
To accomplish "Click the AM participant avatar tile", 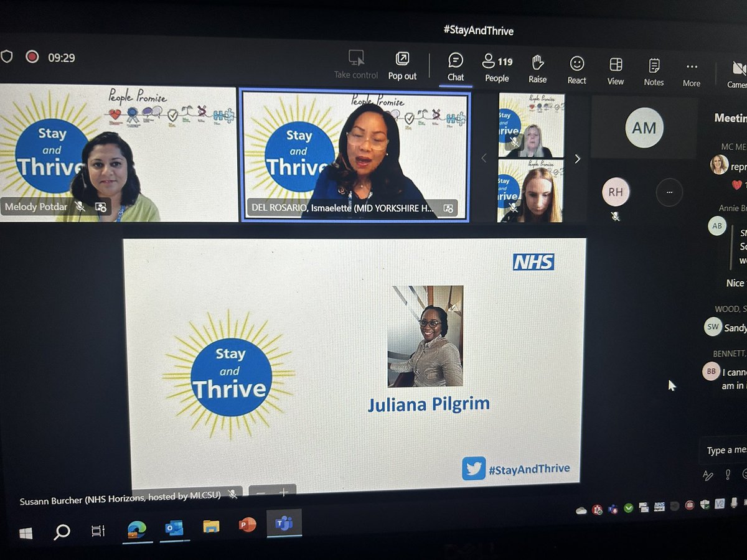I will point(644,128).
